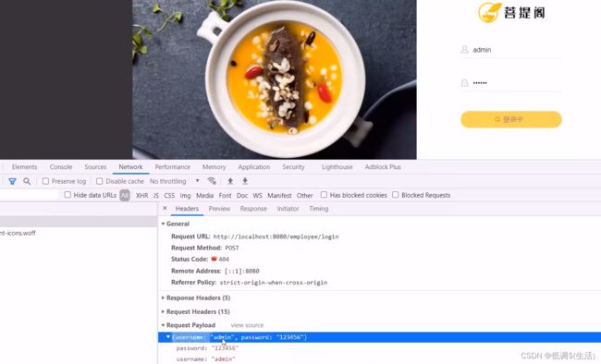Click the strict-origin-when-cross-origin policy value
This screenshot has height=364, width=601.
pos(274,283)
